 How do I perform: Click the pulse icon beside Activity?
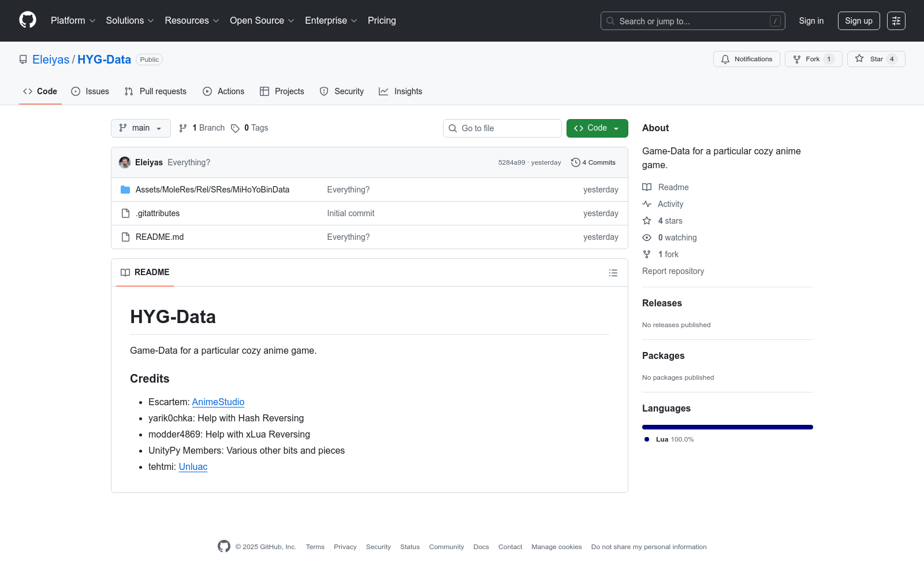(x=647, y=204)
